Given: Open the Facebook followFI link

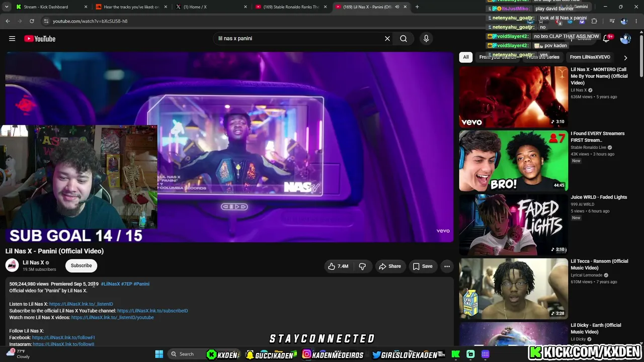Looking at the screenshot, I should tap(63, 338).
